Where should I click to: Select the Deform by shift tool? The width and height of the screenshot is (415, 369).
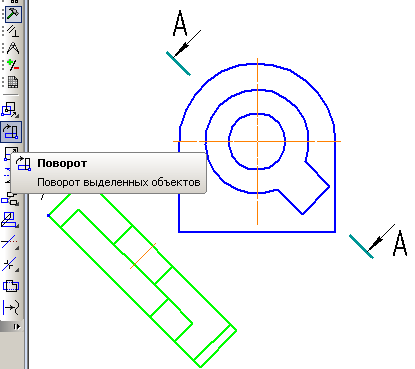pyautogui.click(x=10, y=220)
